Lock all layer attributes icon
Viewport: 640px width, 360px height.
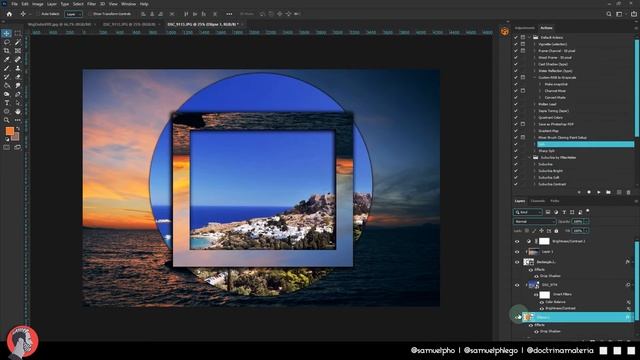[556, 231]
